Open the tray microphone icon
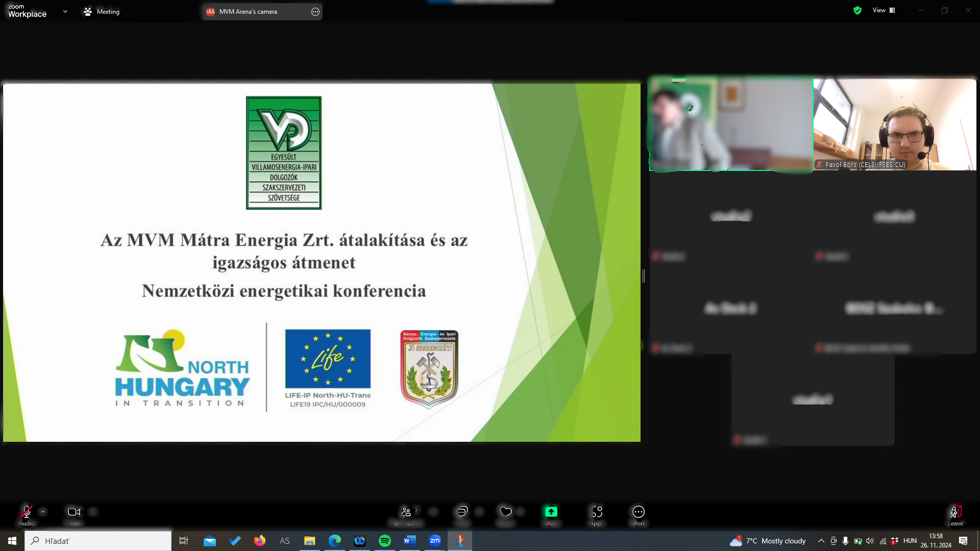 pos(845,541)
